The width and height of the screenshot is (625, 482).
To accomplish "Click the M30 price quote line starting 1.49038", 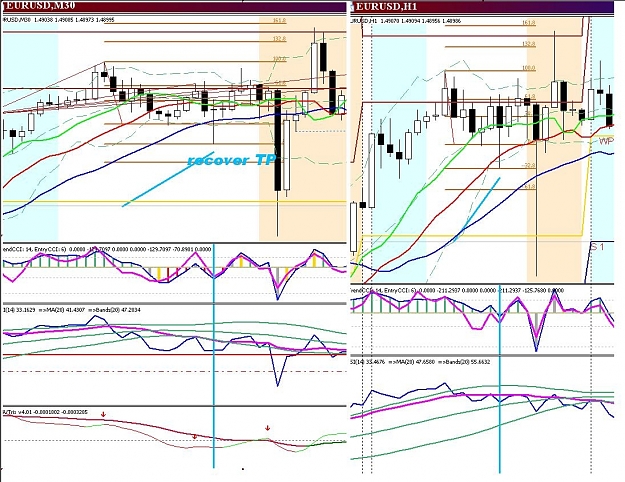I will coord(59,19).
